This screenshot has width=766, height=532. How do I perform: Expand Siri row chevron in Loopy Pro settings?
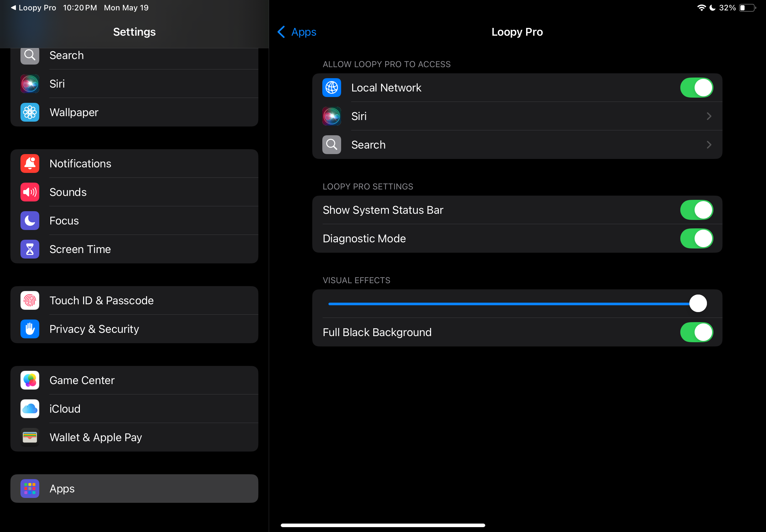tap(709, 116)
